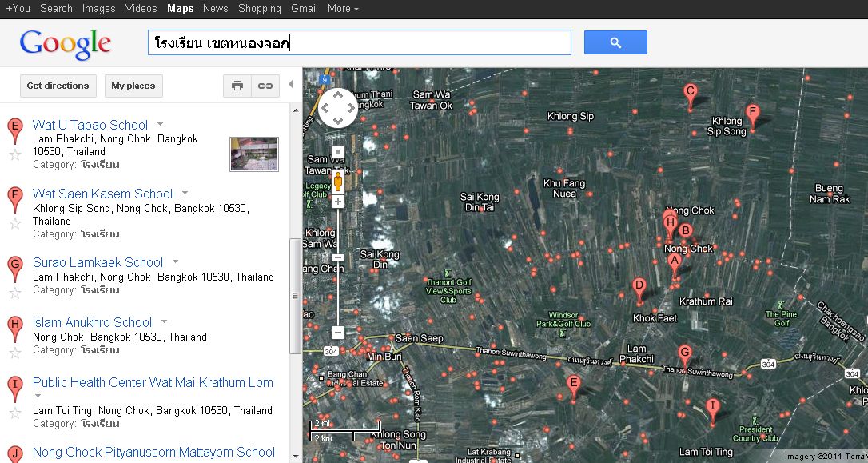Open the Wat Saen Kasem School link
The image size is (868, 463).
coord(103,194)
